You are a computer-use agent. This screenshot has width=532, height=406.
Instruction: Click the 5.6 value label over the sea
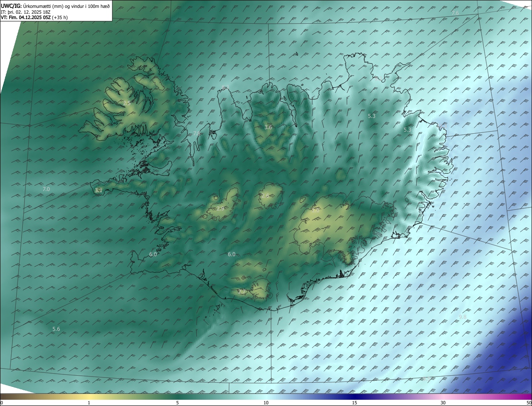[x=56, y=329]
